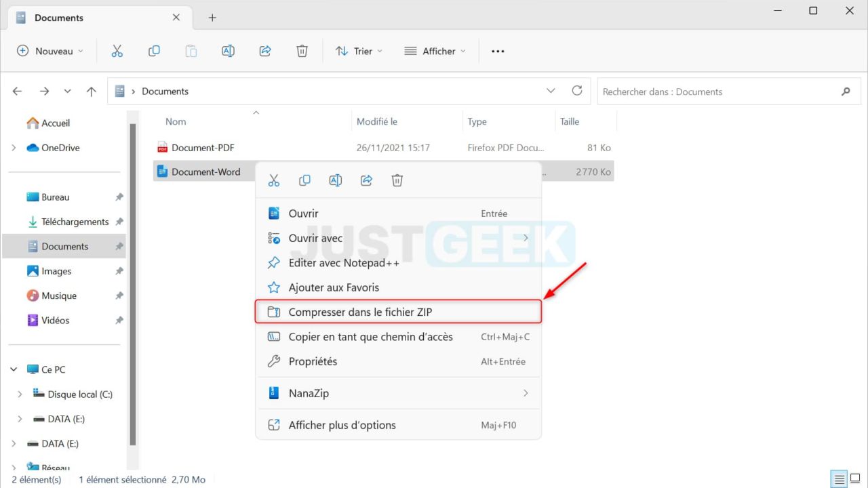The height and width of the screenshot is (488, 868).
Task: Expand Disque local (C:) node
Action: [20, 394]
